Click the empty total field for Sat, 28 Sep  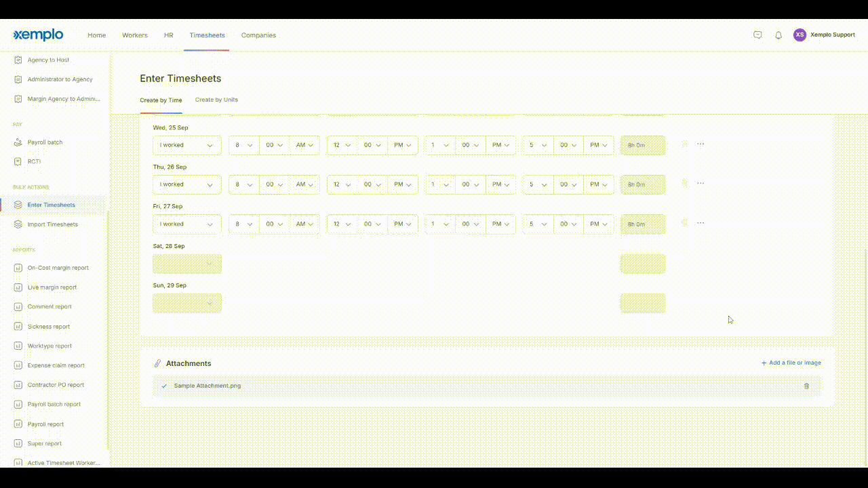coord(643,264)
